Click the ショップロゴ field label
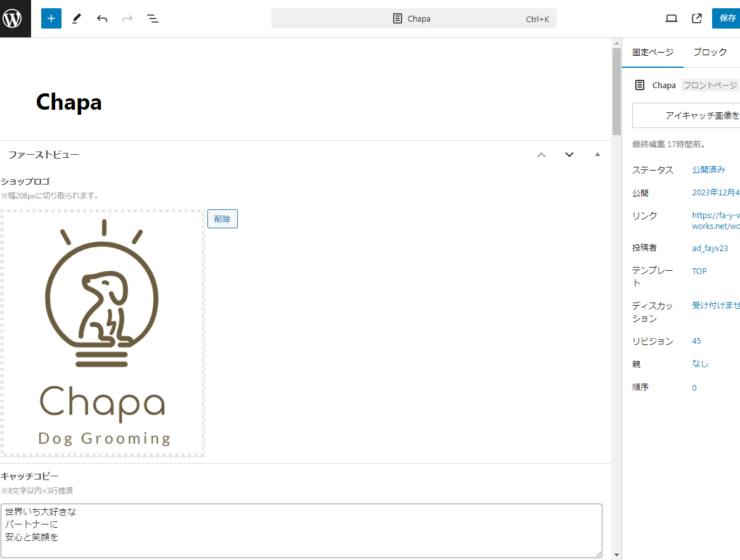 point(25,181)
